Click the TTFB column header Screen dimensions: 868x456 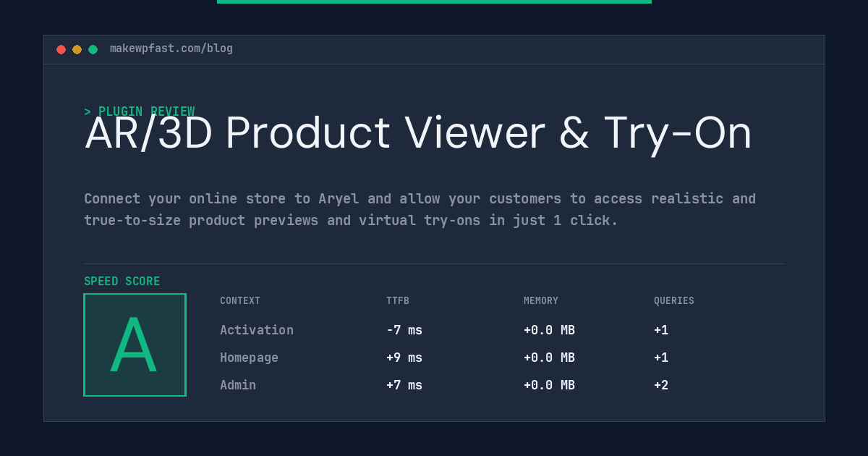(x=398, y=301)
